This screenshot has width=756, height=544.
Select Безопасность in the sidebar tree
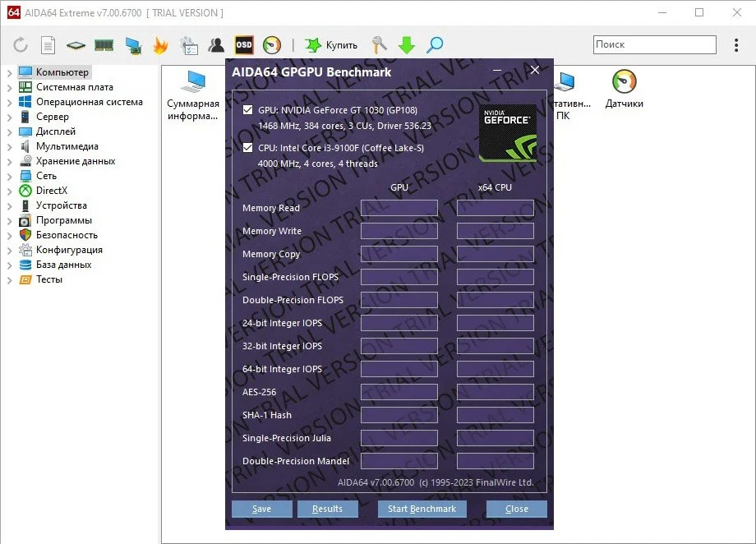tap(67, 235)
